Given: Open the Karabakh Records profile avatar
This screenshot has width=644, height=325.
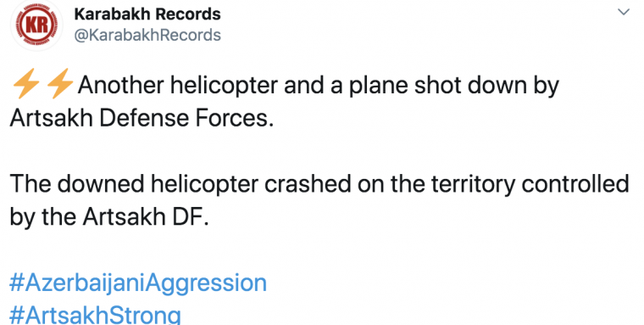Looking at the screenshot, I should click(37, 25).
